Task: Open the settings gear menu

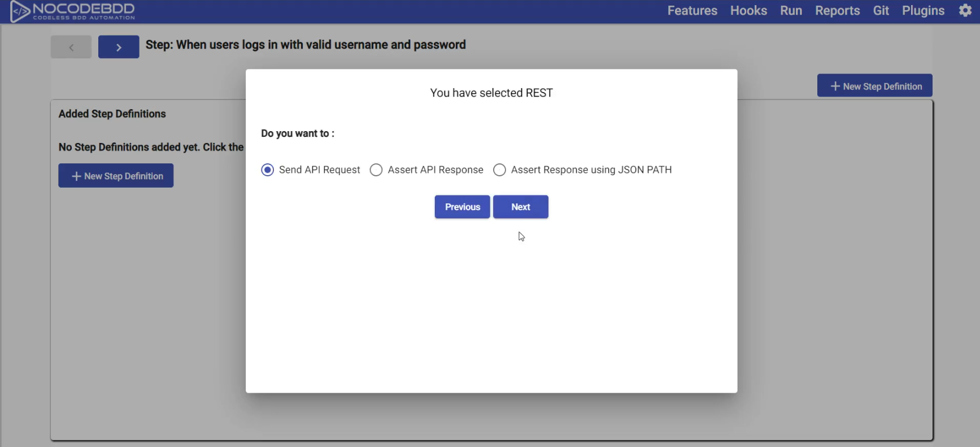Action: pos(965,11)
